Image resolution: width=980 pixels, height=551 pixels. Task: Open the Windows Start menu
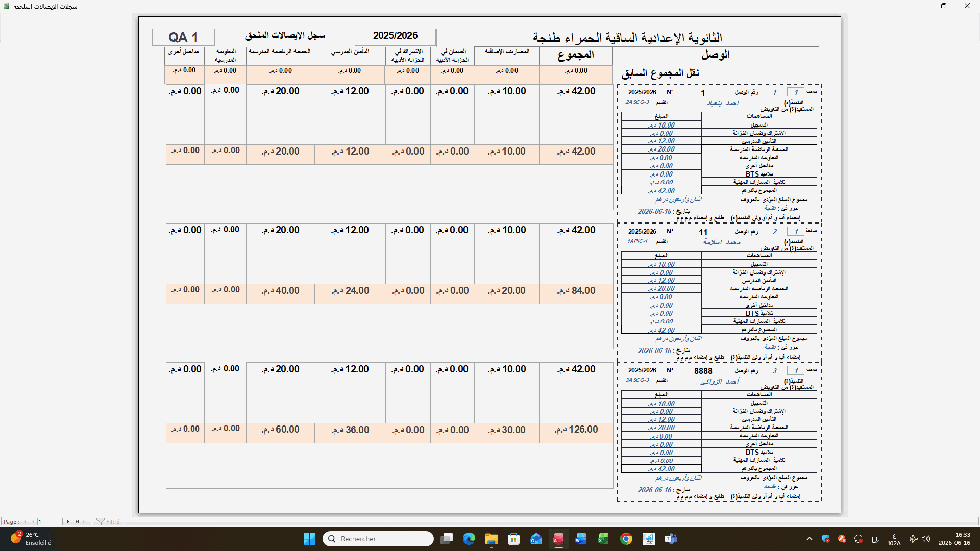309,539
